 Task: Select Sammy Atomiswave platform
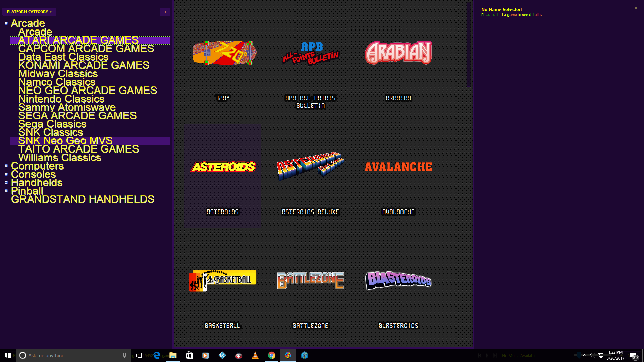point(67,107)
